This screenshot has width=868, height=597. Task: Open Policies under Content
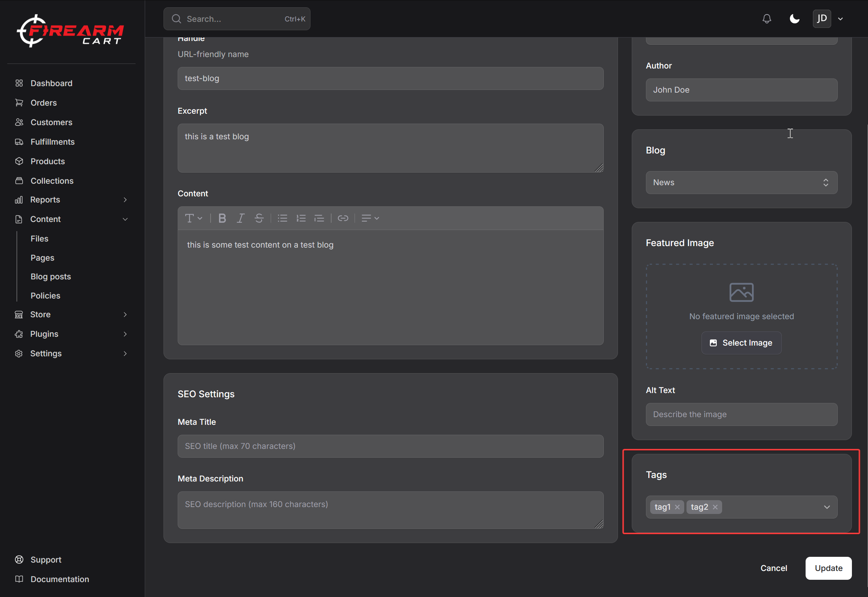pos(45,295)
